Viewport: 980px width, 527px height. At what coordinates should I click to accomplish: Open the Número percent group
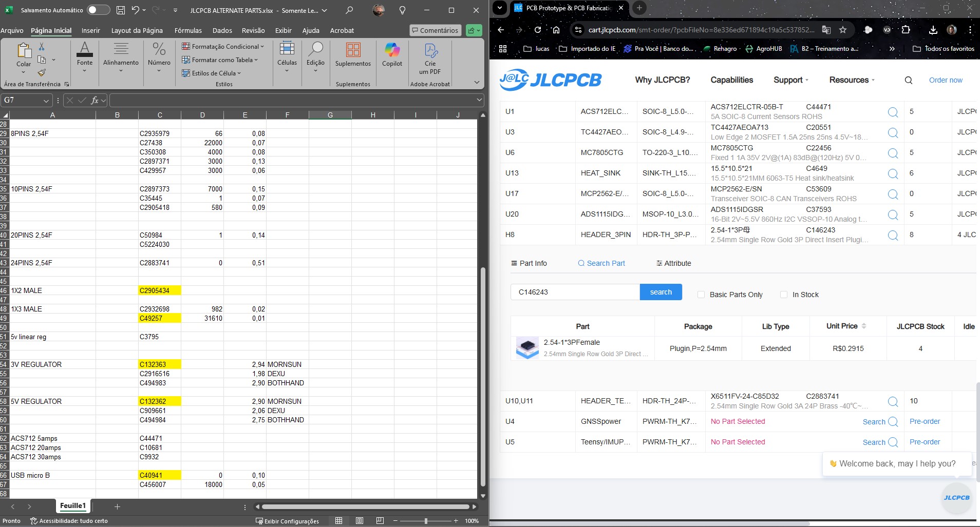coord(159,57)
